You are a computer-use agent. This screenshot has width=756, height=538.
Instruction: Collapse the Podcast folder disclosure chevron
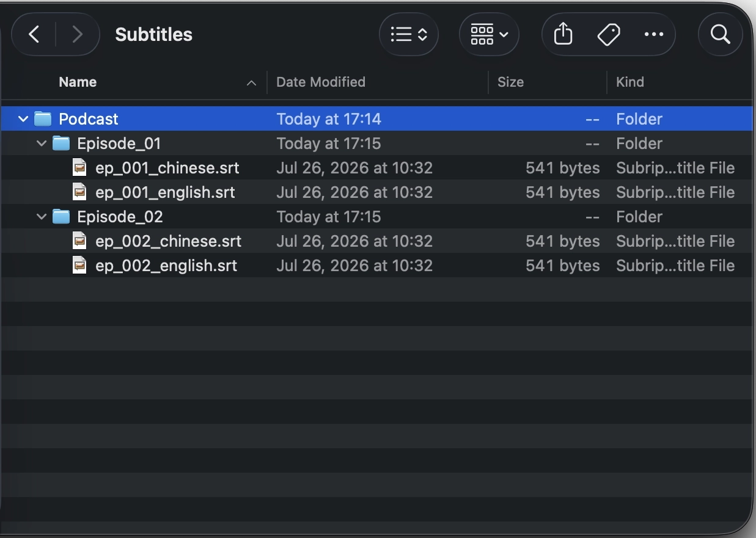(x=23, y=119)
